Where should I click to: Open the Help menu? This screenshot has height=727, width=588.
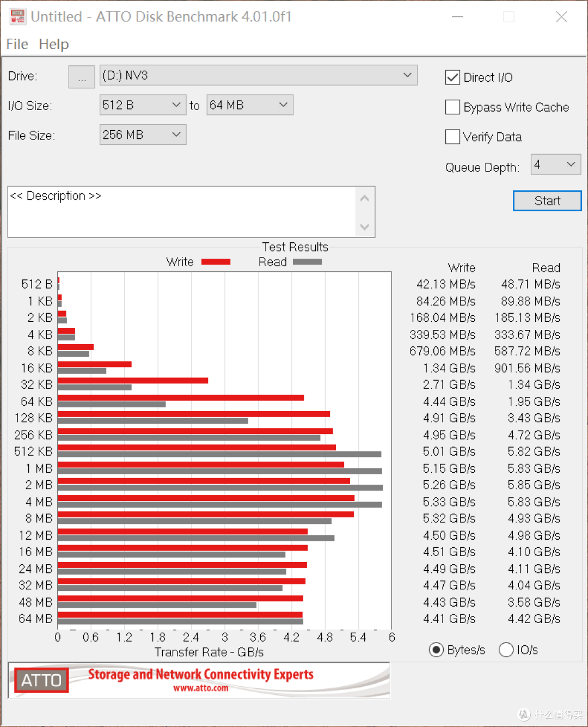click(x=53, y=44)
